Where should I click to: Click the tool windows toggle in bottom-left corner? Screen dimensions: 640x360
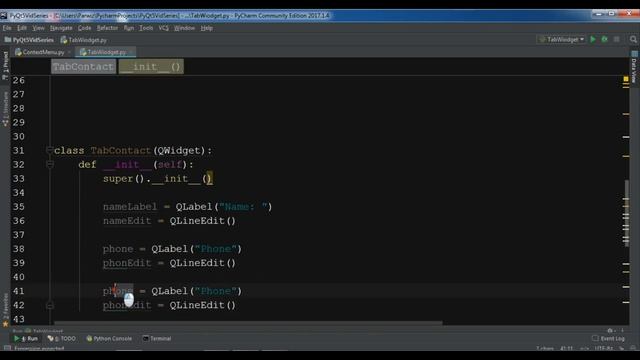(7, 348)
